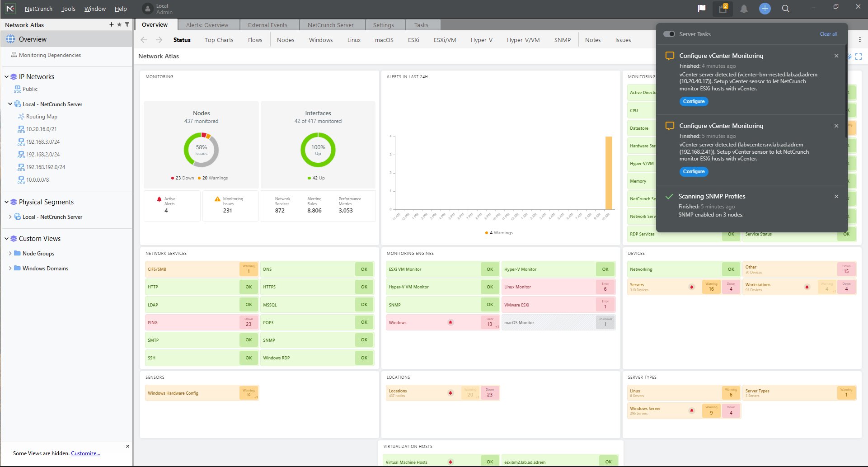
Task: Collapse Local - NetCrunch Server under IP Networks
Action: (x=10, y=104)
